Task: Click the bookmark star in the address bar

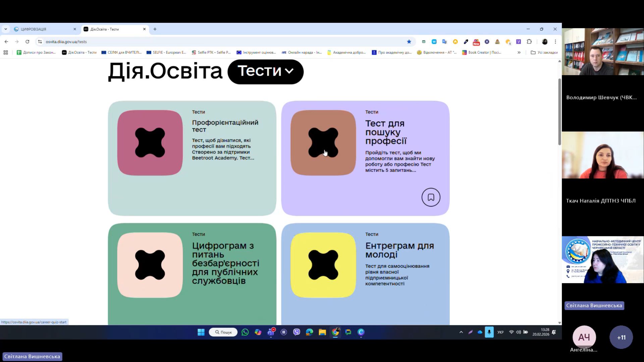Action: [x=409, y=42]
